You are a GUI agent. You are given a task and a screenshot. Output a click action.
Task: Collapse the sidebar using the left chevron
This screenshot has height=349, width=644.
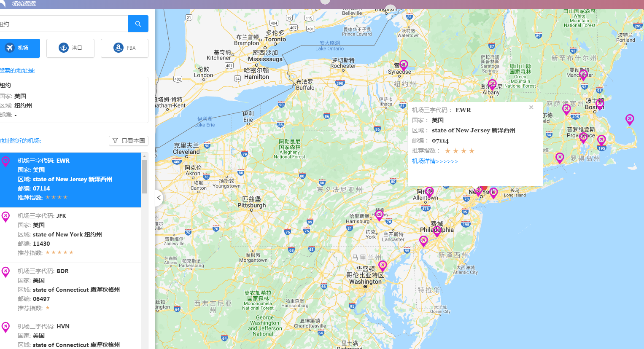[159, 198]
